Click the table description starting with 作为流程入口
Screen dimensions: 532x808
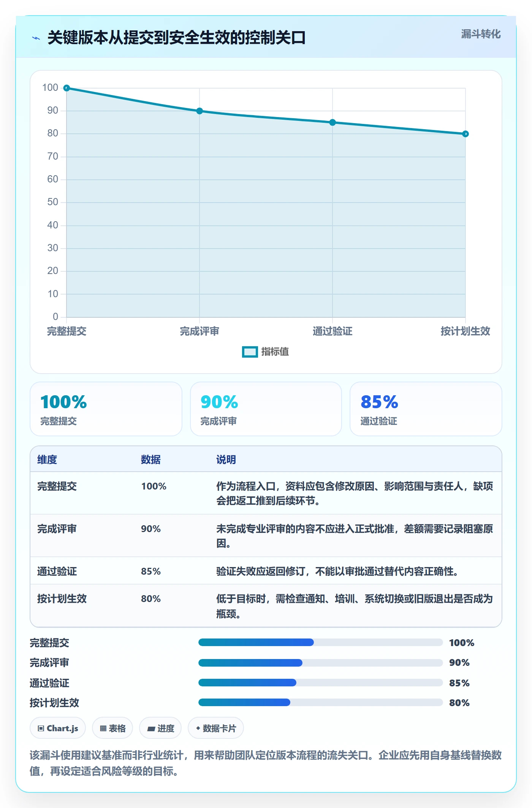tap(355, 493)
